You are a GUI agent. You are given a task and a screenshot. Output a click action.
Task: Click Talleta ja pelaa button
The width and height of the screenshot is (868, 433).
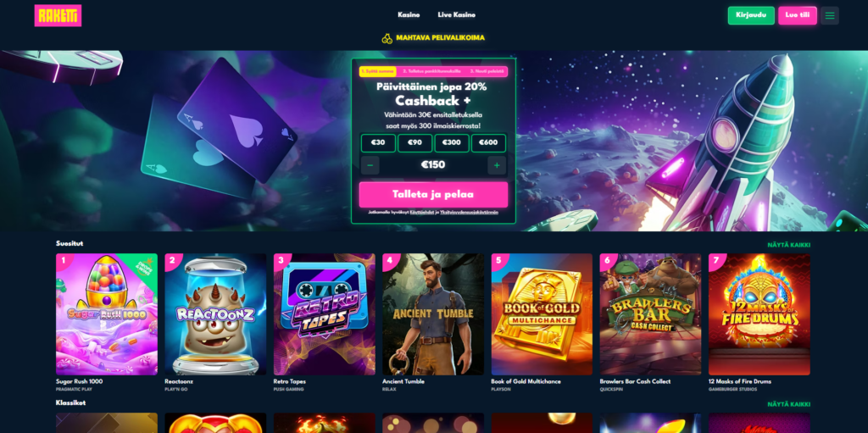[433, 194]
